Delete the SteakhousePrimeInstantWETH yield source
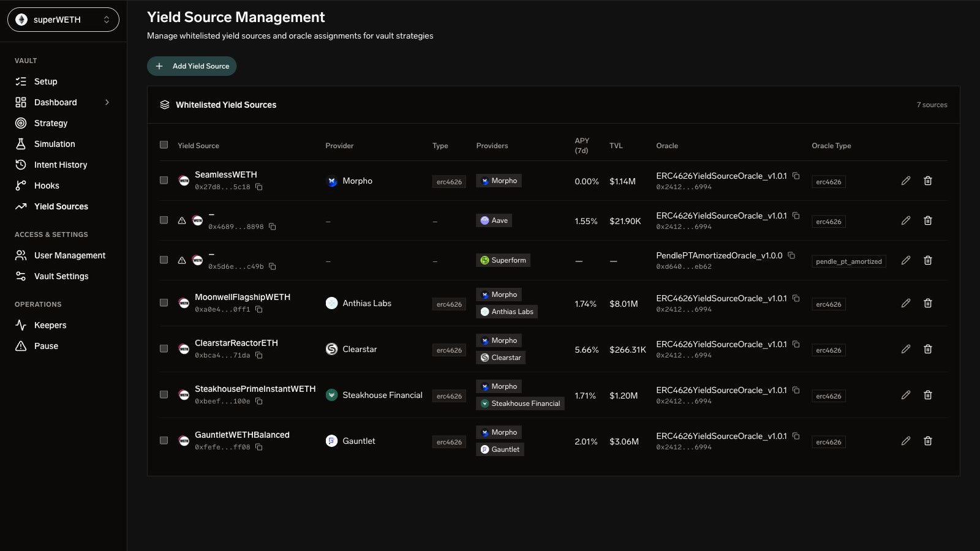This screenshot has height=551, width=980. tap(927, 395)
